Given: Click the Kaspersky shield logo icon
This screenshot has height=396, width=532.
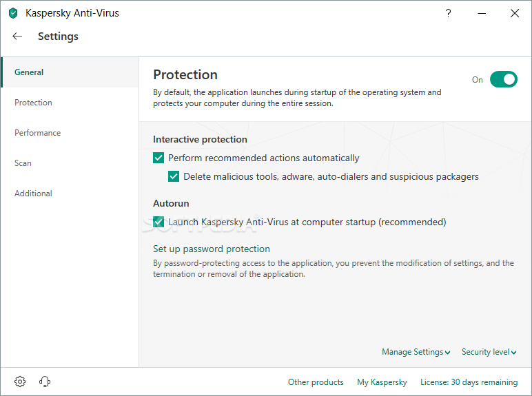Looking at the screenshot, I should [x=13, y=13].
